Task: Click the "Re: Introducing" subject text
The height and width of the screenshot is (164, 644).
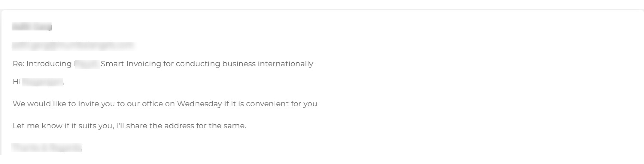Action: tap(42, 64)
